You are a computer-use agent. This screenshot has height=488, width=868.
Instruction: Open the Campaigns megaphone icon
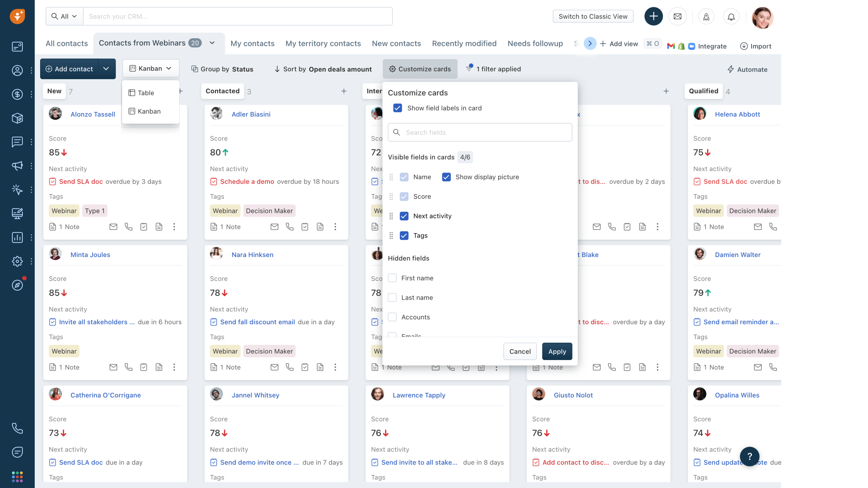[x=17, y=166]
